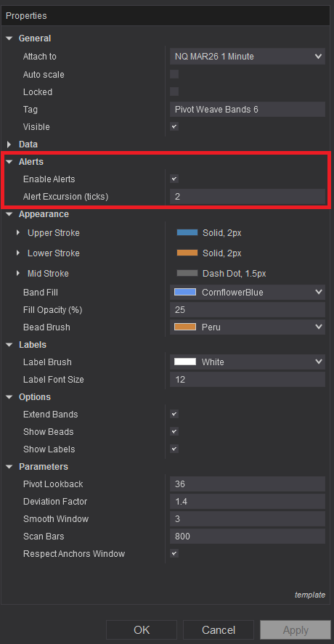
Task: Click the Fill Opacity (%) field
Action: pos(248,310)
